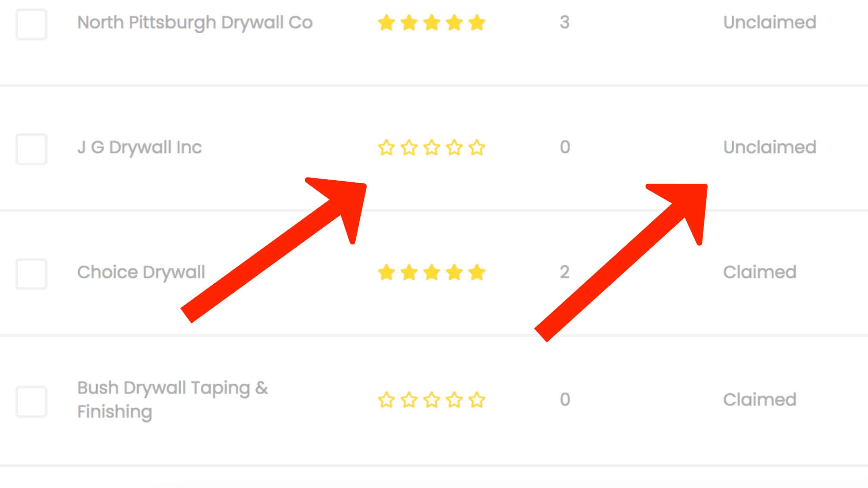Open the North Pittsburgh Drywall Co listing
The image size is (868, 488).
click(195, 23)
